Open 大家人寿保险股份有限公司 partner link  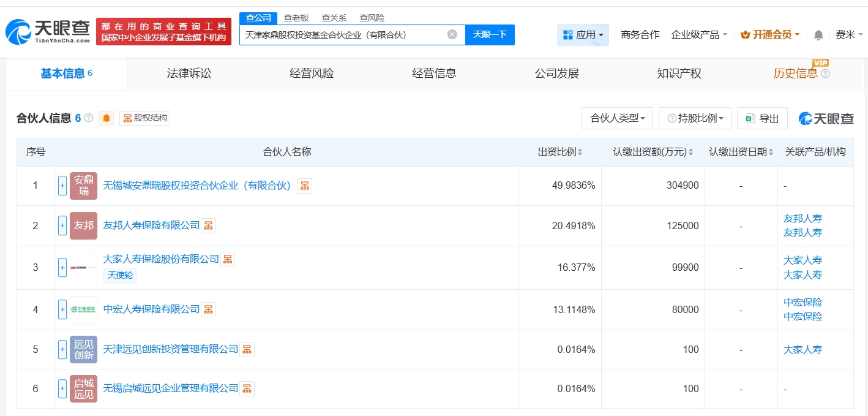pyautogui.click(x=161, y=259)
